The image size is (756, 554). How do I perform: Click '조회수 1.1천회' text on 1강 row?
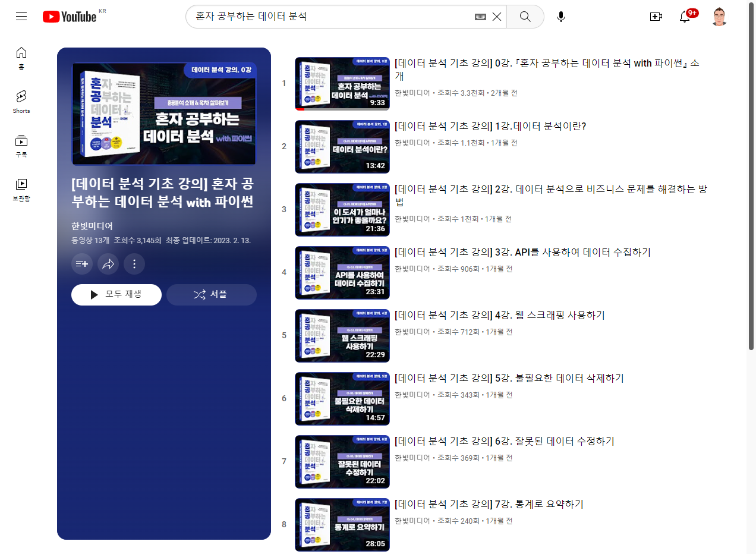(x=461, y=143)
